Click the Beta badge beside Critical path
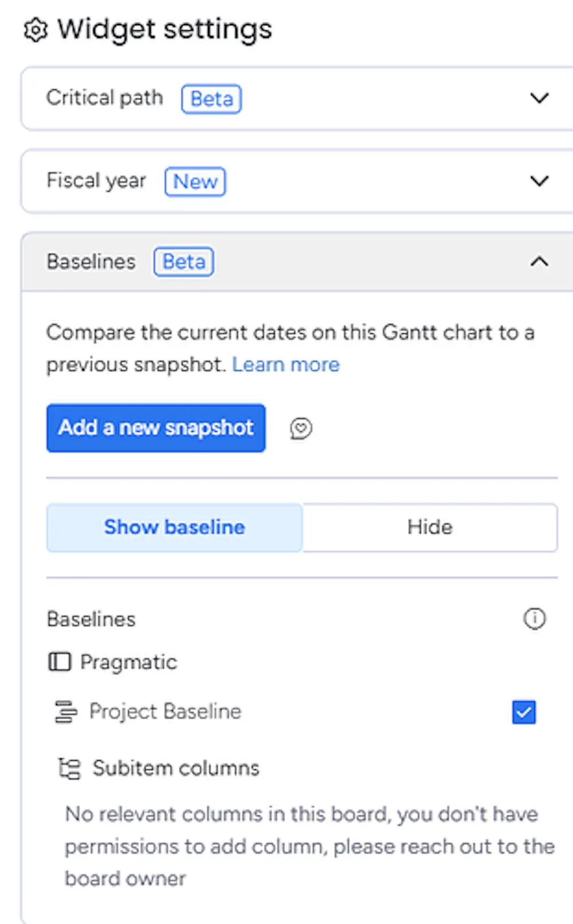The height and width of the screenshot is (924, 573). coord(211,99)
